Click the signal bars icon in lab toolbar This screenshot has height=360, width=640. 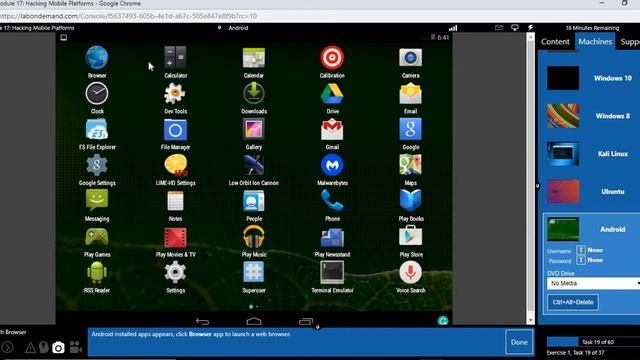tap(453, 28)
